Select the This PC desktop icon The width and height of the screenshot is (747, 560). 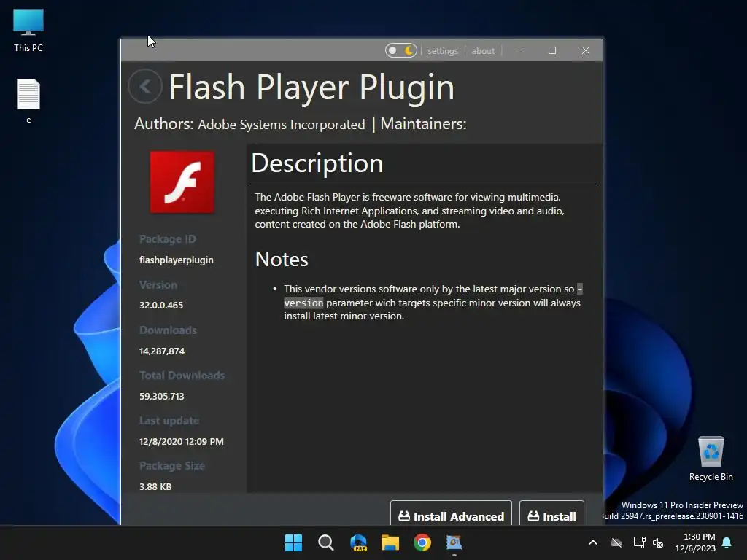click(28, 31)
